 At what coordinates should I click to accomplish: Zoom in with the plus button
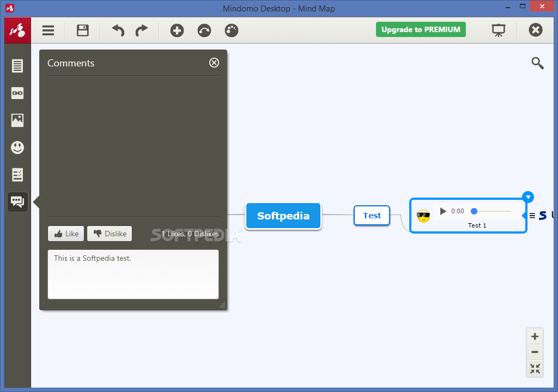pyautogui.click(x=535, y=336)
